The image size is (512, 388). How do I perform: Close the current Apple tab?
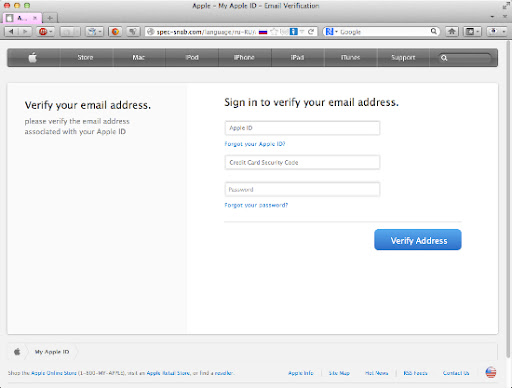coord(35,18)
